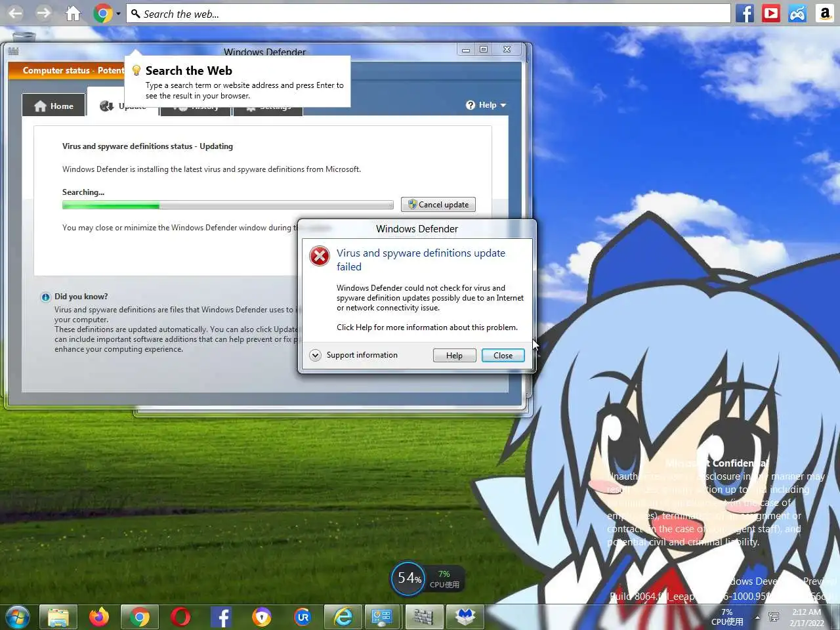Open the Facebook shortcut in the search toolbar

pyautogui.click(x=745, y=13)
